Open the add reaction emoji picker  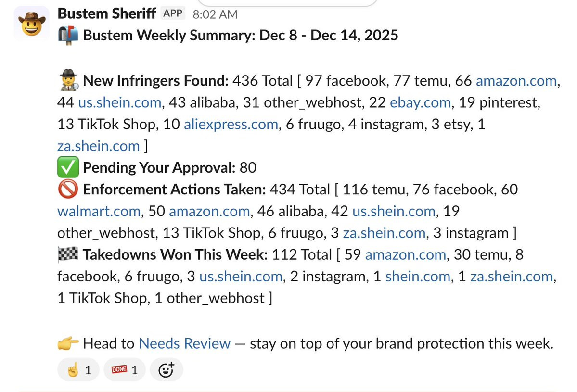167,369
